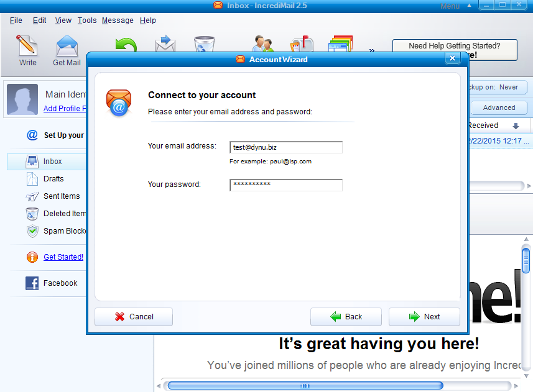Open the Drafts folder
The image size is (533, 392).
tap(53, 178)
